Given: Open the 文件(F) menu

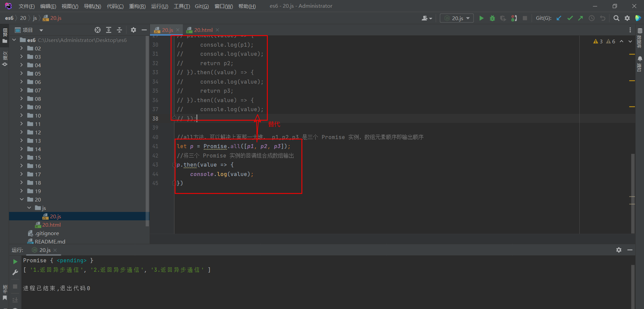Looking at the screenshot, I should coord(26,6).
